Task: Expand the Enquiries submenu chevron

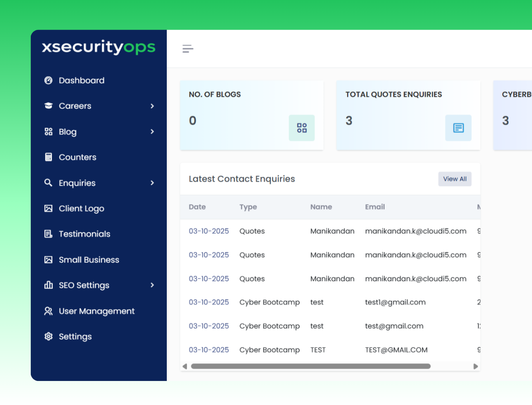Action: [152, 183]
